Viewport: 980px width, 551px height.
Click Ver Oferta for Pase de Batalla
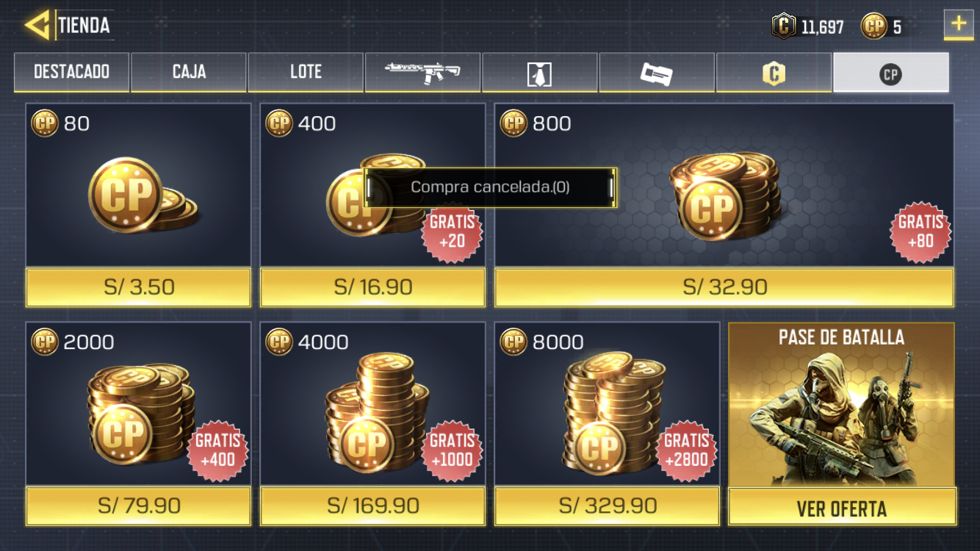841,508
